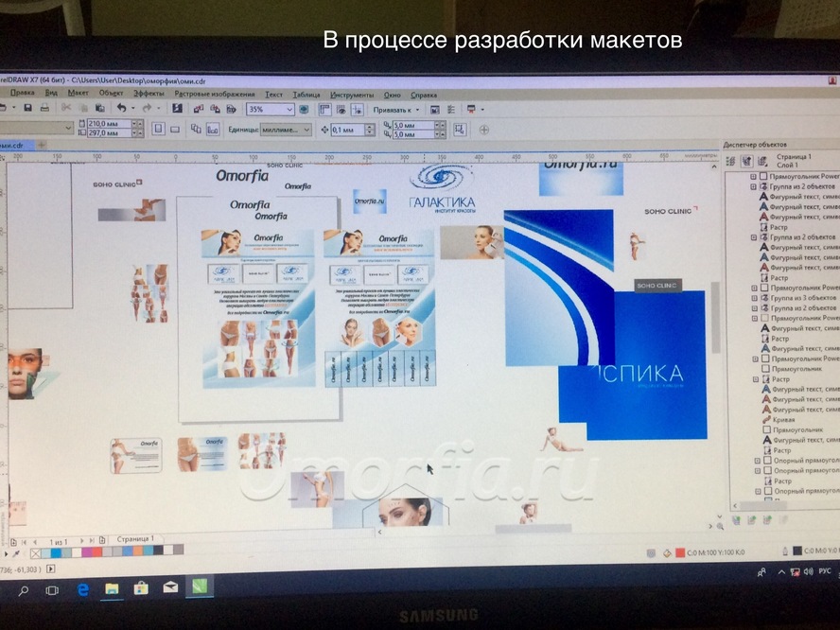Select Landscape page orientation
This screenshot has width=840, height=630.
(175, 129)
